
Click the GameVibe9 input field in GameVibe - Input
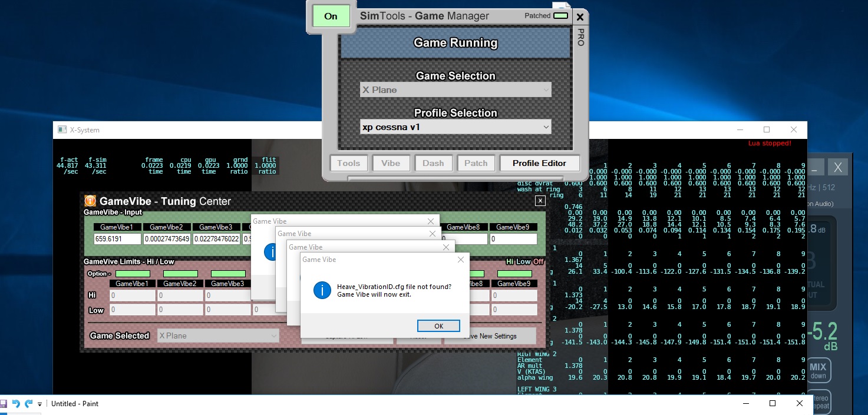[513, 239]
